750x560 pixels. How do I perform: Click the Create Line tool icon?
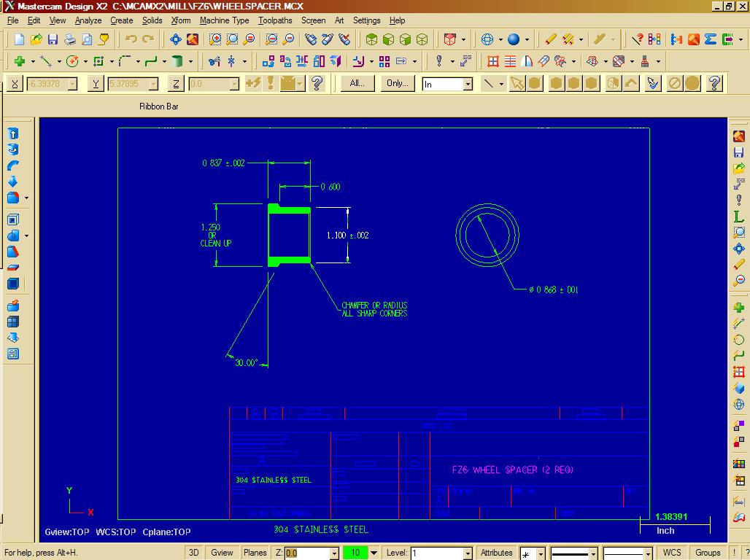coord(46,61)
